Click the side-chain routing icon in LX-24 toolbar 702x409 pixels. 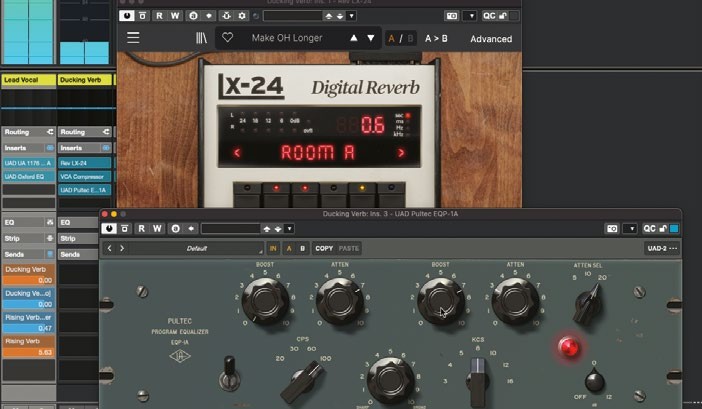227,16
